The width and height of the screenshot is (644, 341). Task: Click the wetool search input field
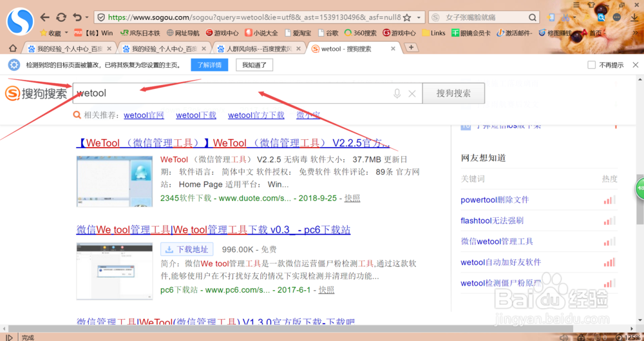point(247,93)
